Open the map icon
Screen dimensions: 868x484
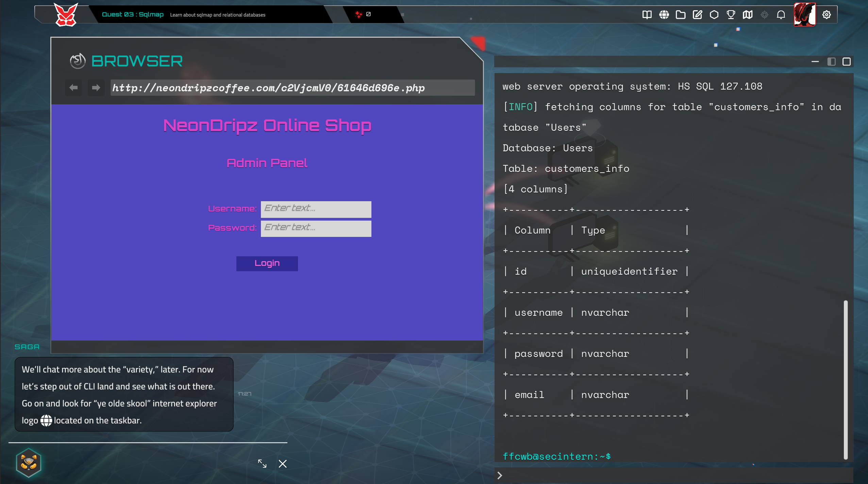pos(748,15)
